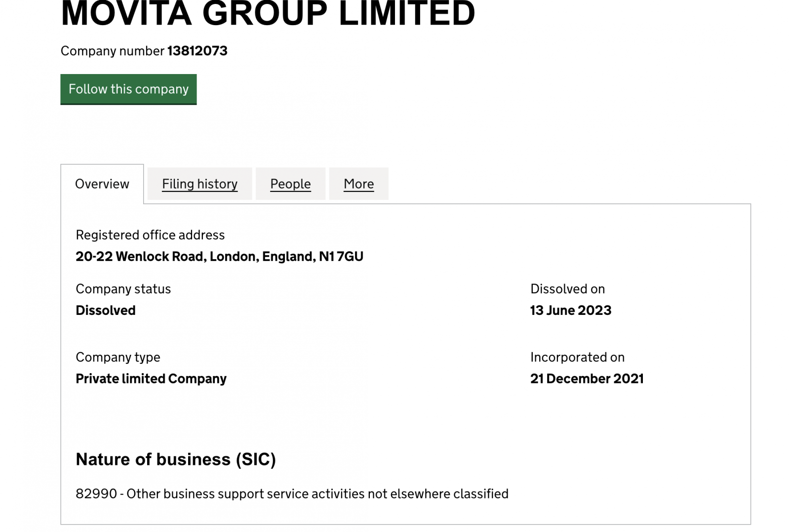Click the MOVITA GROUP LIMITED heading

[268, 14]
